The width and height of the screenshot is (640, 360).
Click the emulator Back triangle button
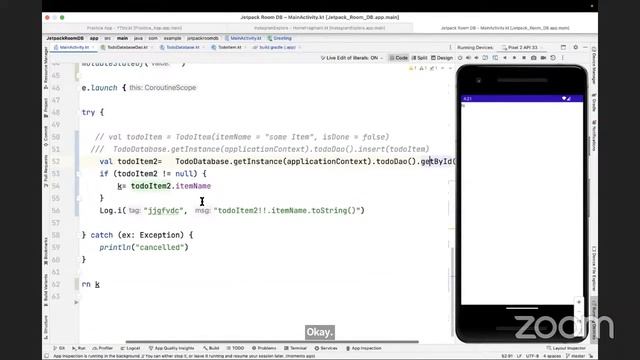click(x=505, y=58)
